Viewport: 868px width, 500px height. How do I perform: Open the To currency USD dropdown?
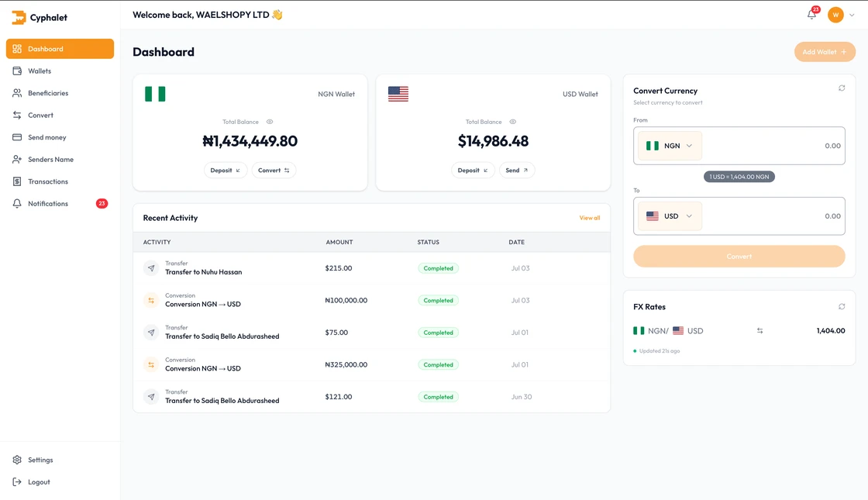tap(670, 216)
